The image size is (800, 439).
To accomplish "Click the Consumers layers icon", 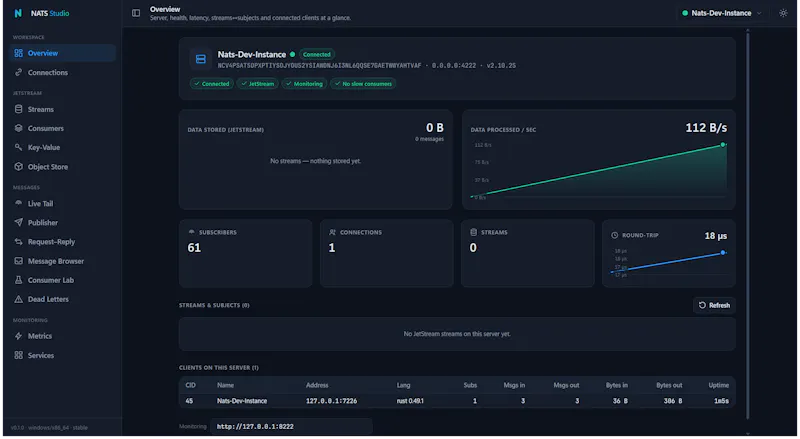I will pos(19,128).
